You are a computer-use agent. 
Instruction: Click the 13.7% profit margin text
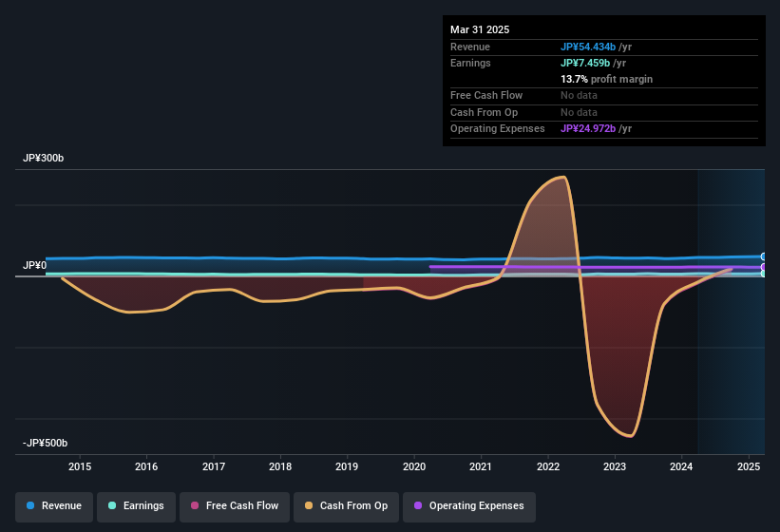pyautogui.click(x=606, y=79)
